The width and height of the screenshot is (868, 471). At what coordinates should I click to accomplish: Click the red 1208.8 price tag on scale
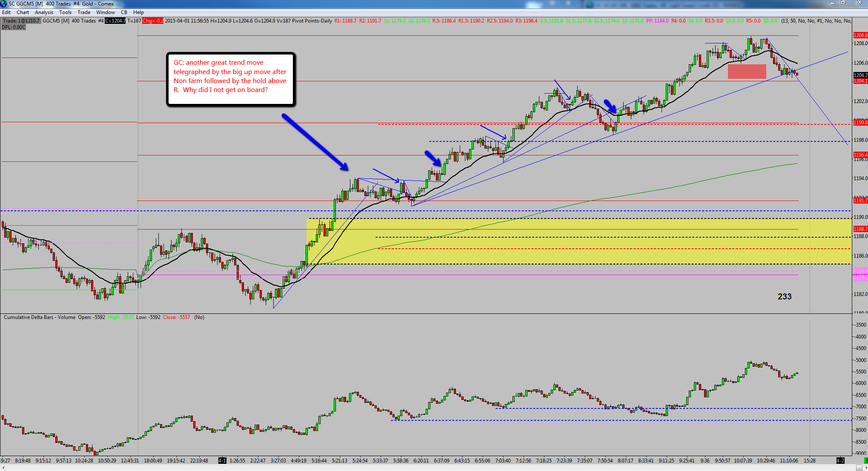click(x=860, y=35)
